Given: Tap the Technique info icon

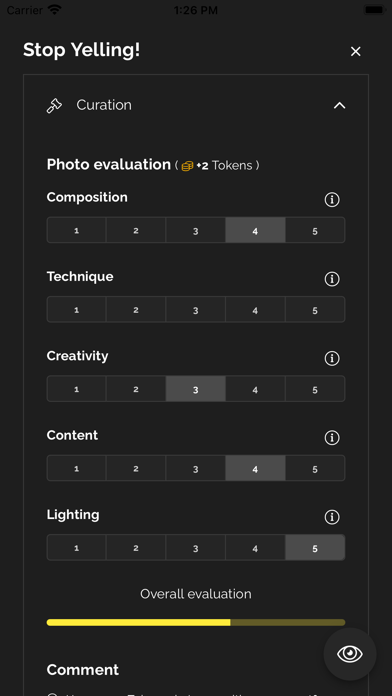Looking at the screenshot, I should (332, 279).
